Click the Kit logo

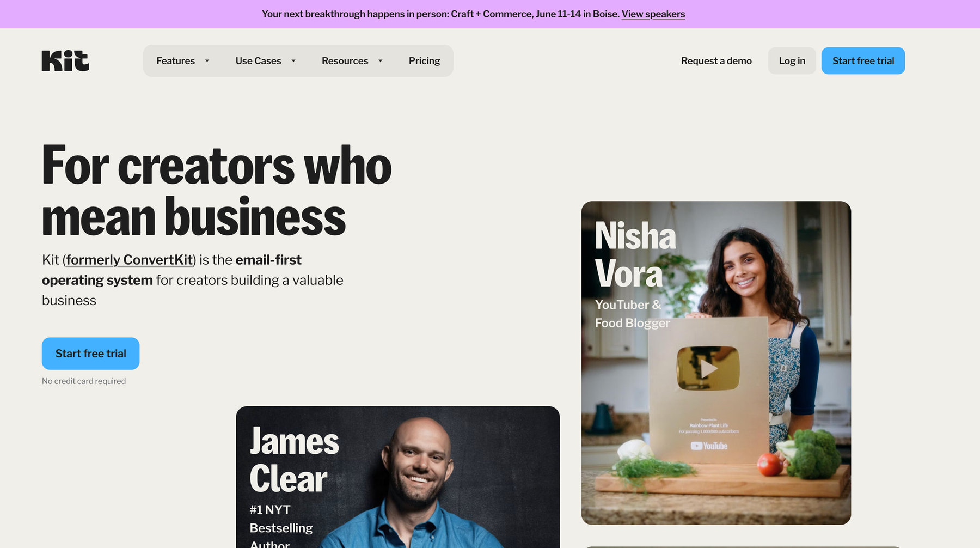click(65, 61)
